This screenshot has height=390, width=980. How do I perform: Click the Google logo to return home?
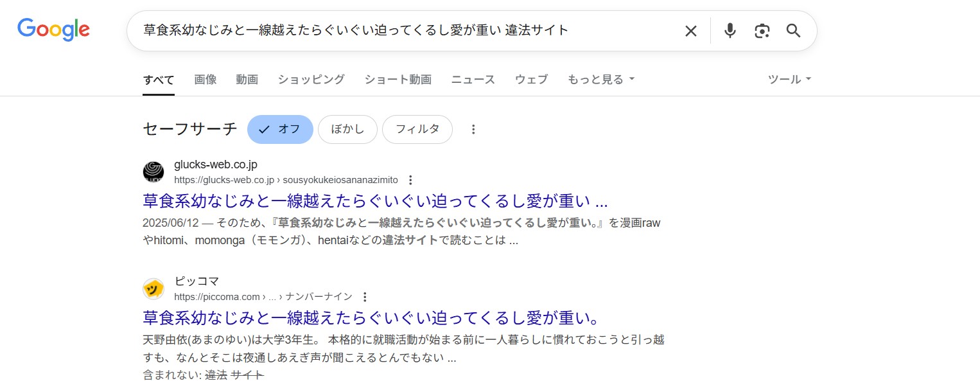[53, 29]
